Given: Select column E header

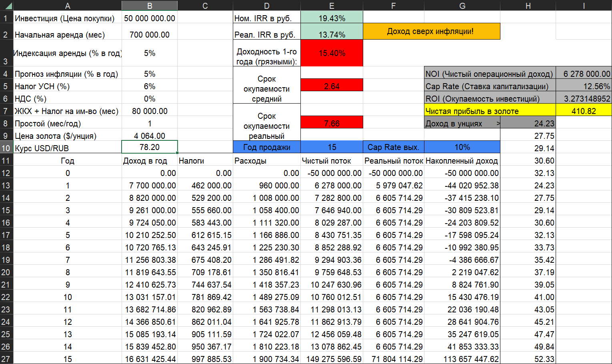Looking at the screenshot, I should pyautogui.click(x=332, y=6).
